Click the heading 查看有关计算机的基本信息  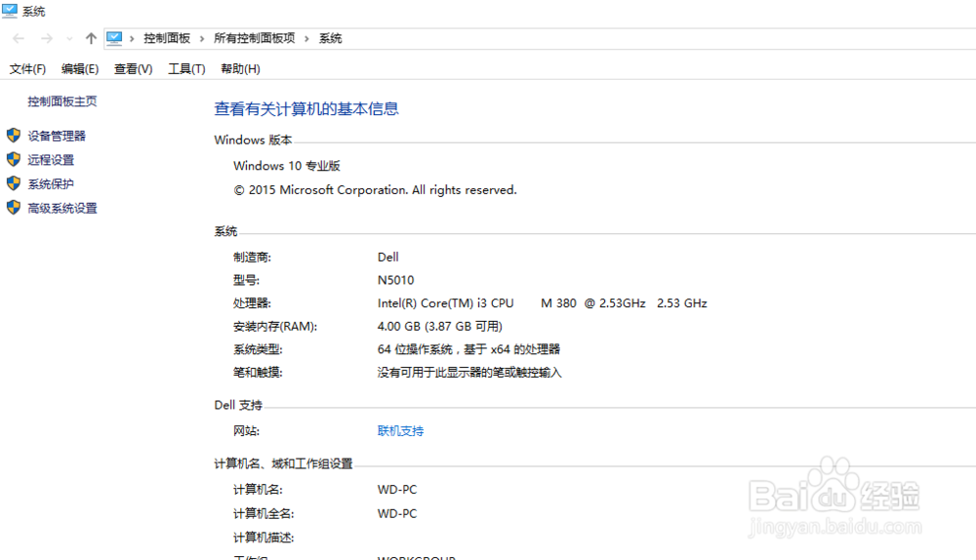[306, 109]
